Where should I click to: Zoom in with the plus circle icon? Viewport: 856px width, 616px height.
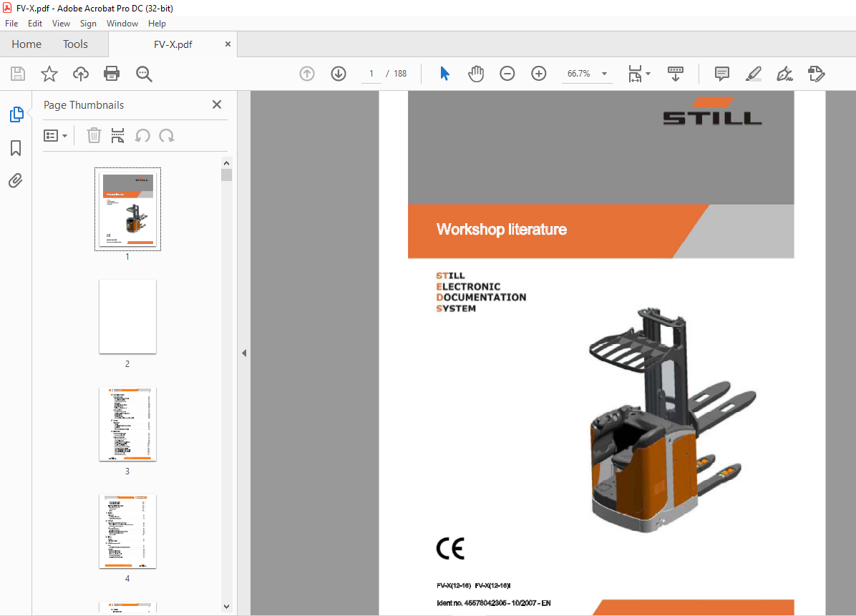(x=539, y=74)
